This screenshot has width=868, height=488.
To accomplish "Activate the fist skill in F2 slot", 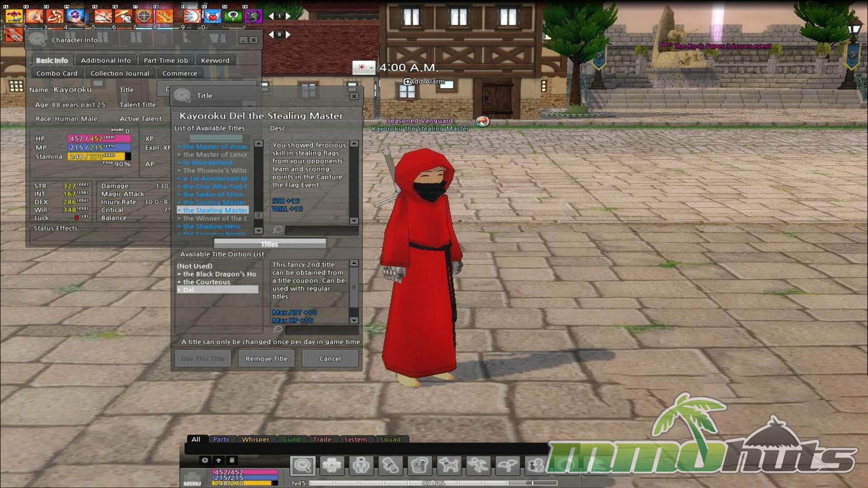I will click(34, 16).
